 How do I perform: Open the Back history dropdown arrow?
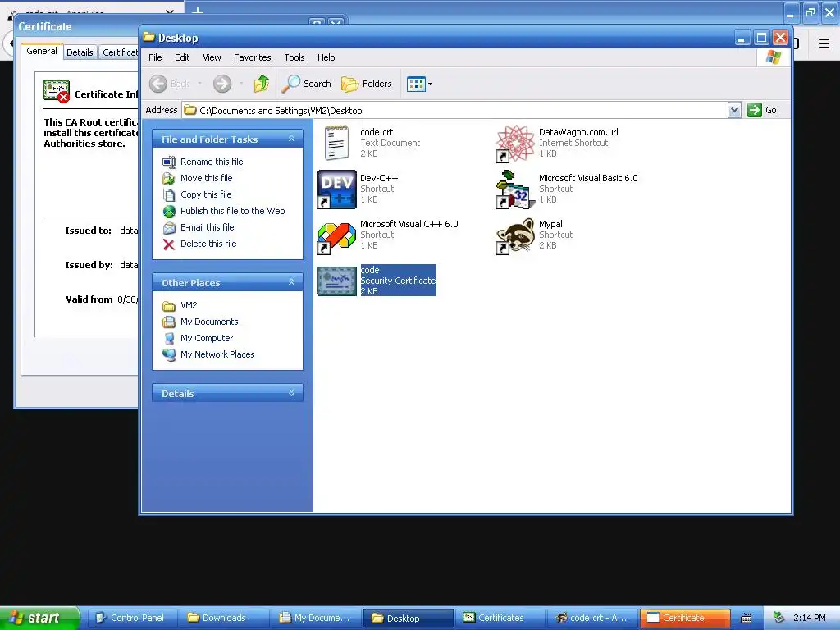coord(200,84)
